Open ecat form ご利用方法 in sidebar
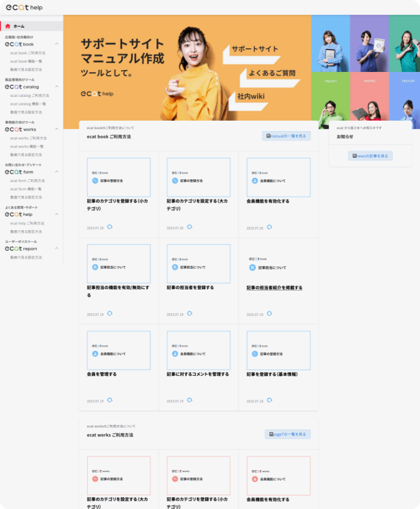420x509 pixels. pos(27,180)
